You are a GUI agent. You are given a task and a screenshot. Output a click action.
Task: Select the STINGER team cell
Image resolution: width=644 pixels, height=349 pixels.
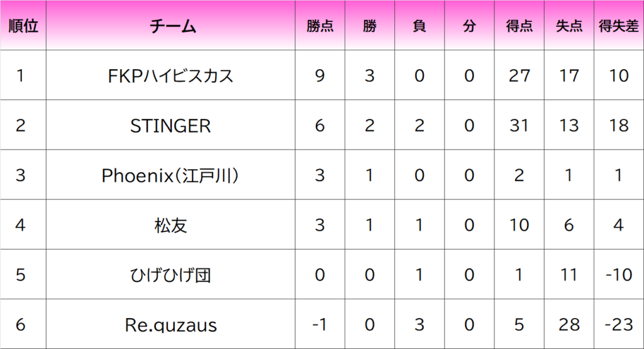[170, 125]
